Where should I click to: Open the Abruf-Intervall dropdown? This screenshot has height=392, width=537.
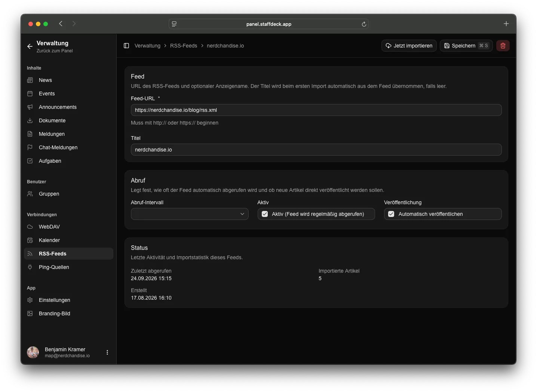tap(190, 214)
